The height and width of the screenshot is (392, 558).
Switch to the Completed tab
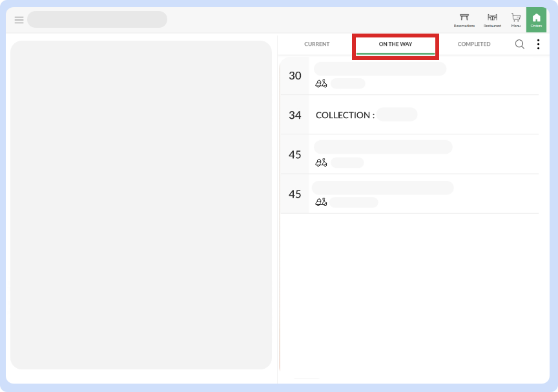(473, 45)
